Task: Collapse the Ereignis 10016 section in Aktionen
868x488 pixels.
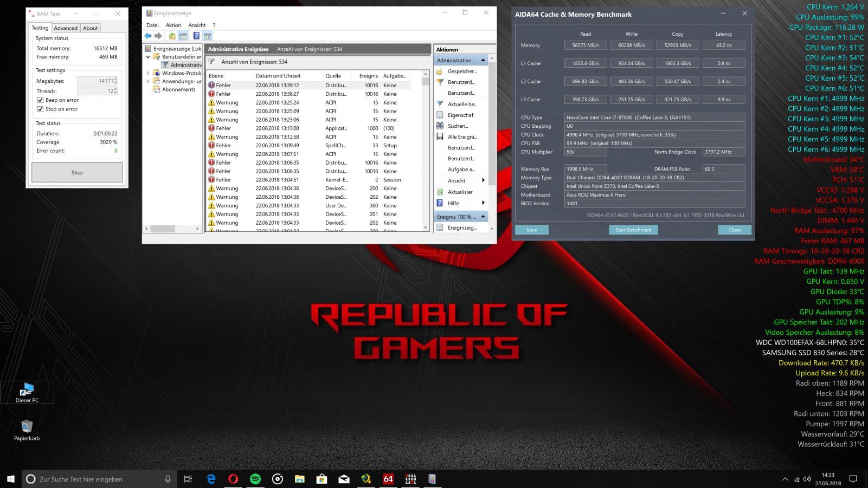Action: click(483, 217)
